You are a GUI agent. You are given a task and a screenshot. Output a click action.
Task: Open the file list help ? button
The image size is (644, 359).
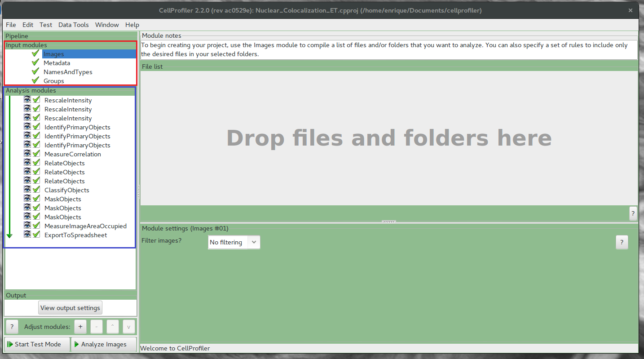[633, 213]
